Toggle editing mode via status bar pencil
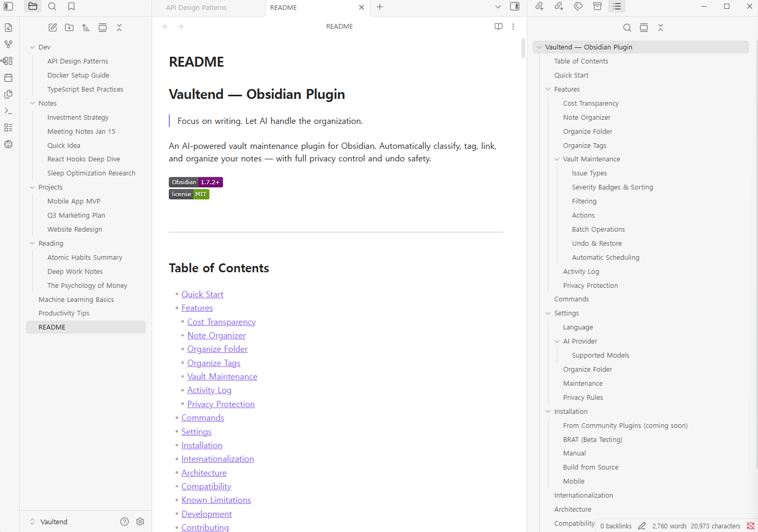 642,526
